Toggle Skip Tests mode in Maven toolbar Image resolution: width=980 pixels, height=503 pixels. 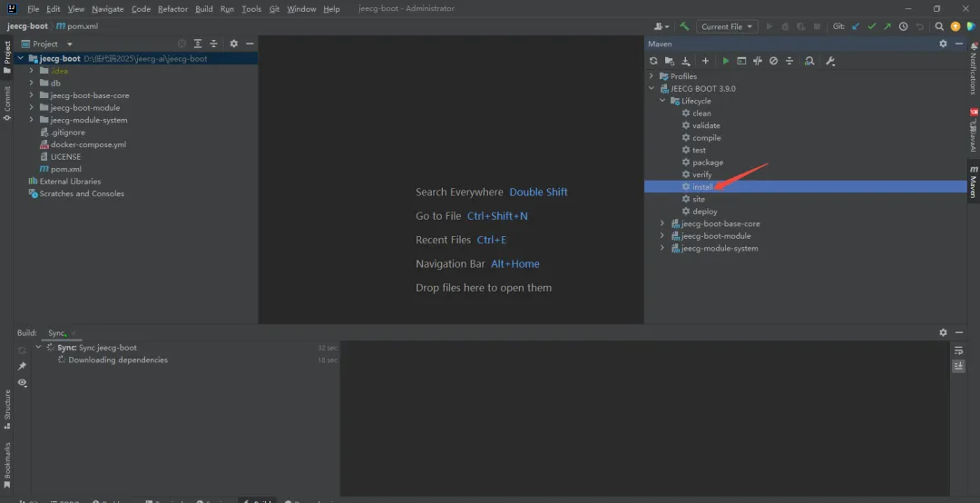pyautogui.click(x=773, y=61)
